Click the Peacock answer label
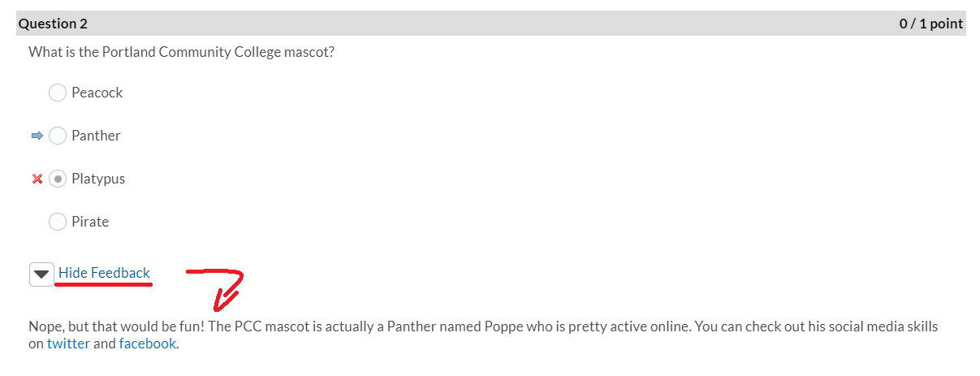Screen dimensions: 980x376 (97, 93)
